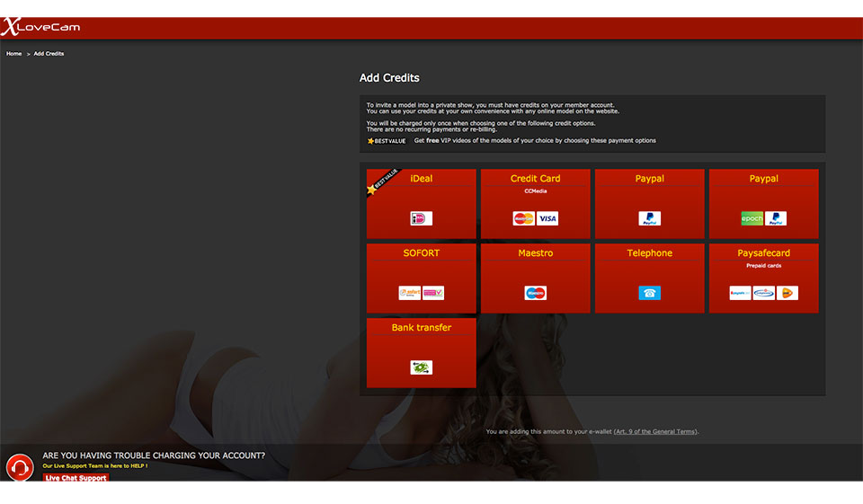This screenshot has width=863, height=504.
Task: Choose the Telephone payment option title
Action: [x=649, y=253]
